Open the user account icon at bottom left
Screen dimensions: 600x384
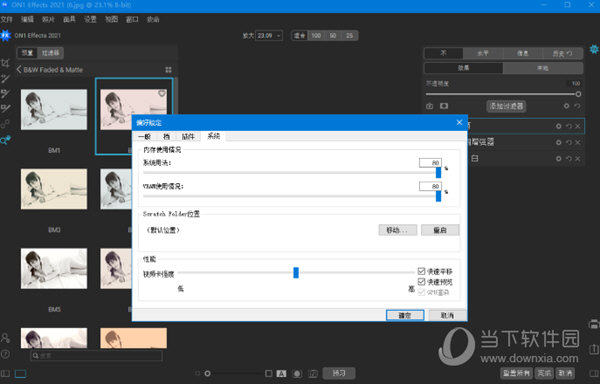[5, 337]
